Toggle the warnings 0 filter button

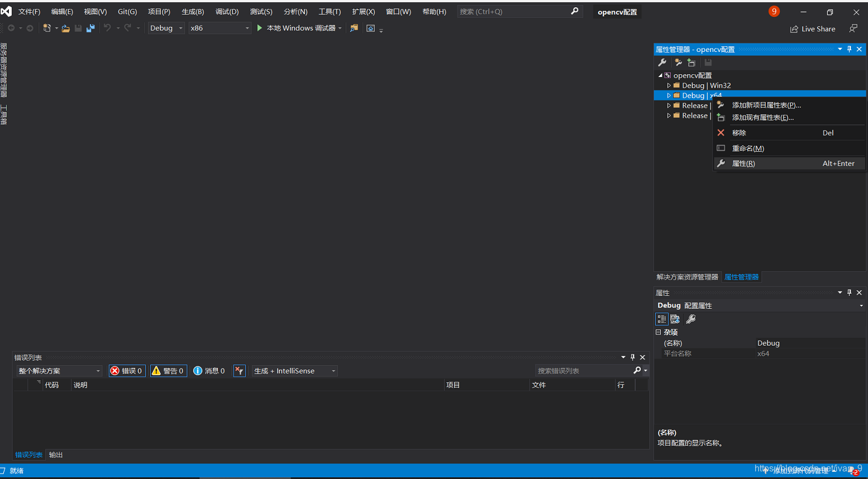pos(169,371)
